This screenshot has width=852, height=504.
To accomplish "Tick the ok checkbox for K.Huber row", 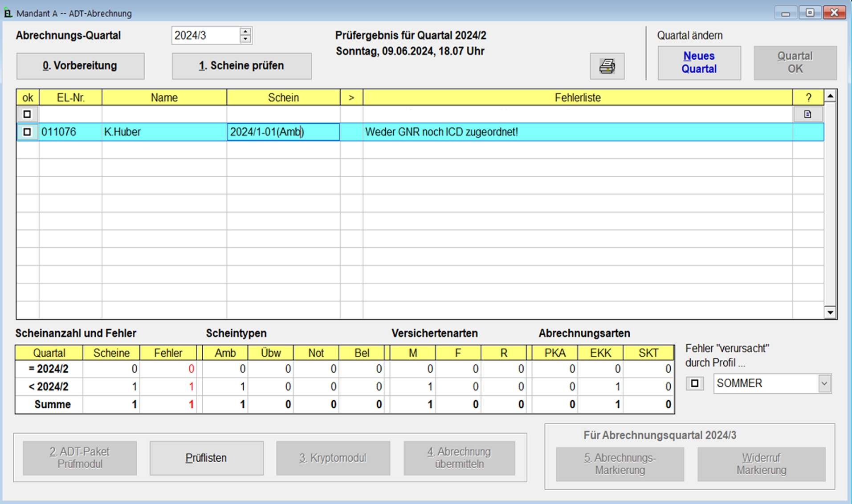I will pos(27,132).
